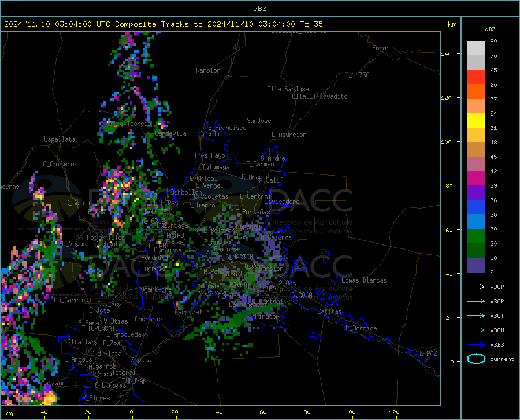Click the 'Zapata' label on the map

(x=142, y=360)
